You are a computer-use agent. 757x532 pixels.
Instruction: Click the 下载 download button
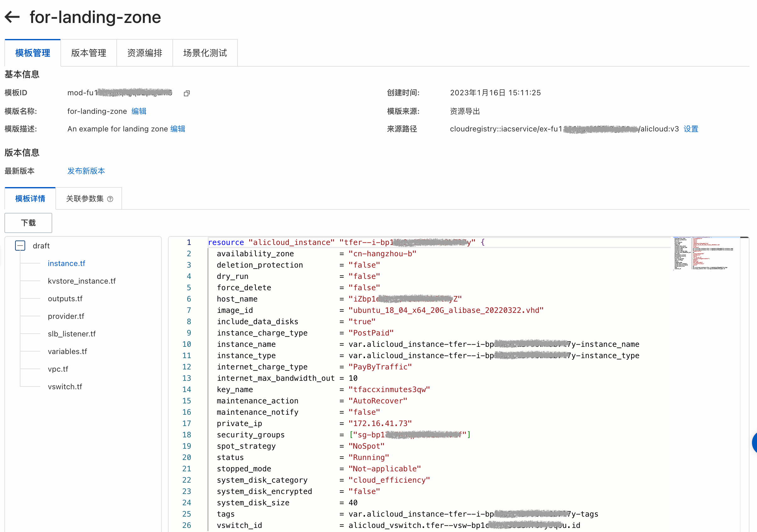click(x=28, y=223)
